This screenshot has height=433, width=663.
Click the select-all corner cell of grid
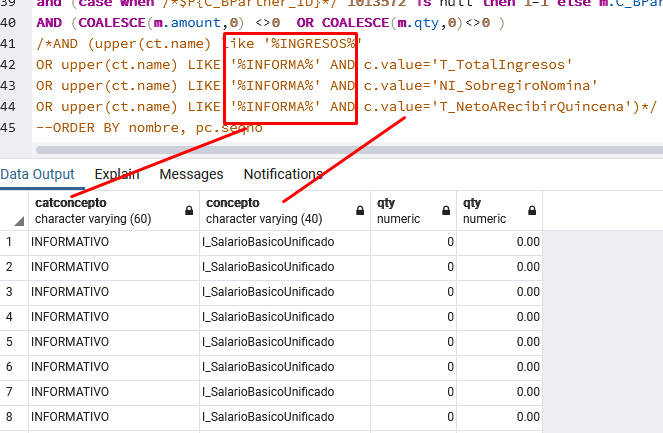(x=13, y=210)
